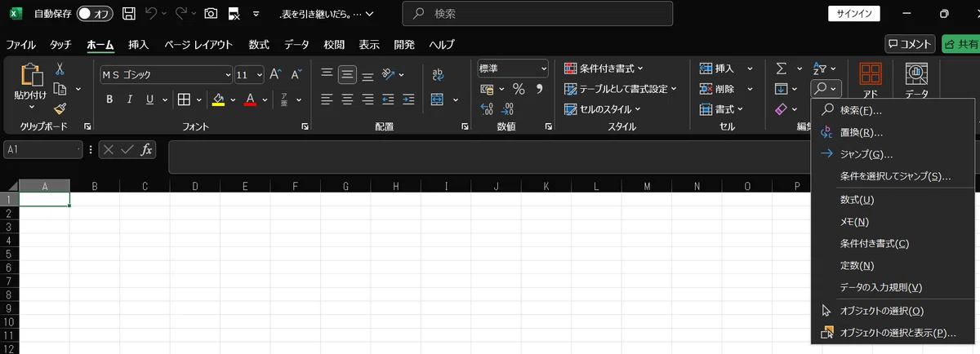Click the コメント button
Viewport: 980px width, 354px height.
(910, 44)
